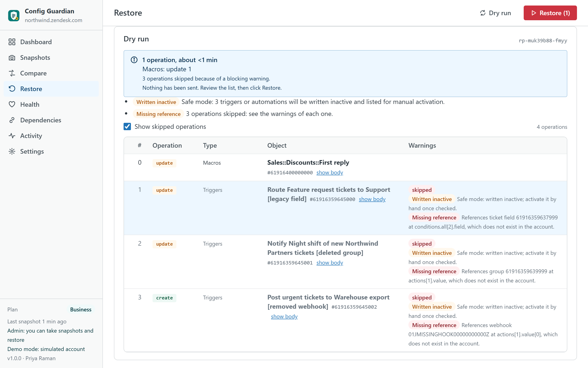The height and width of the screenshot is (368, 588).
Task: Click Written inactive badge in row 3 warnings
Action: coord(432,307)
